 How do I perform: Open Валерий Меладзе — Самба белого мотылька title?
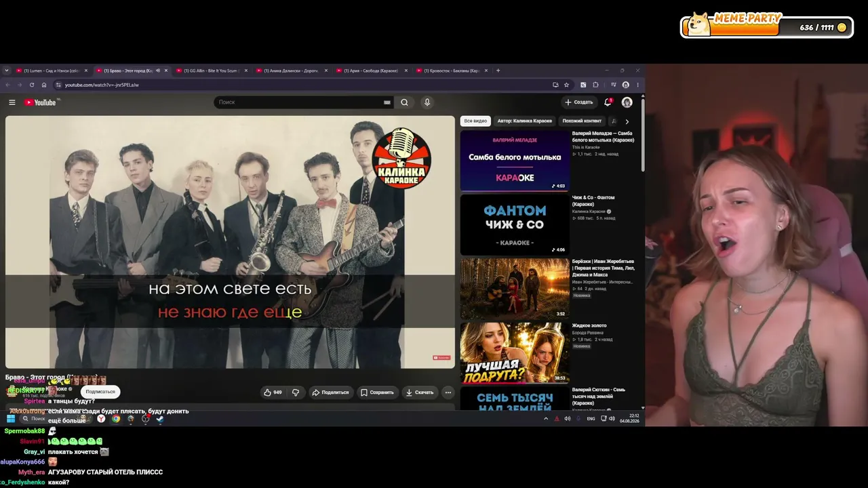coord(603,137)
